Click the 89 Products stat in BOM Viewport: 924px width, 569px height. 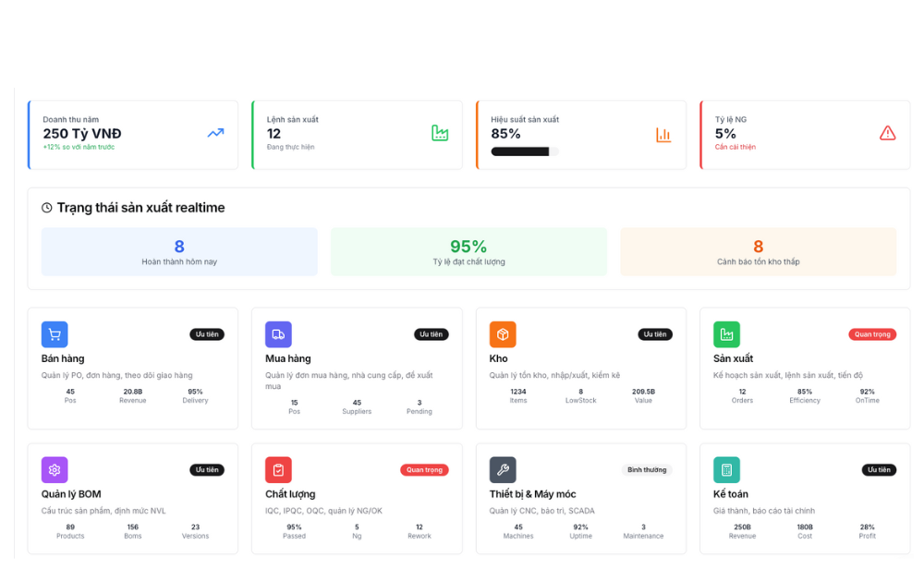(x=70, y=531)
